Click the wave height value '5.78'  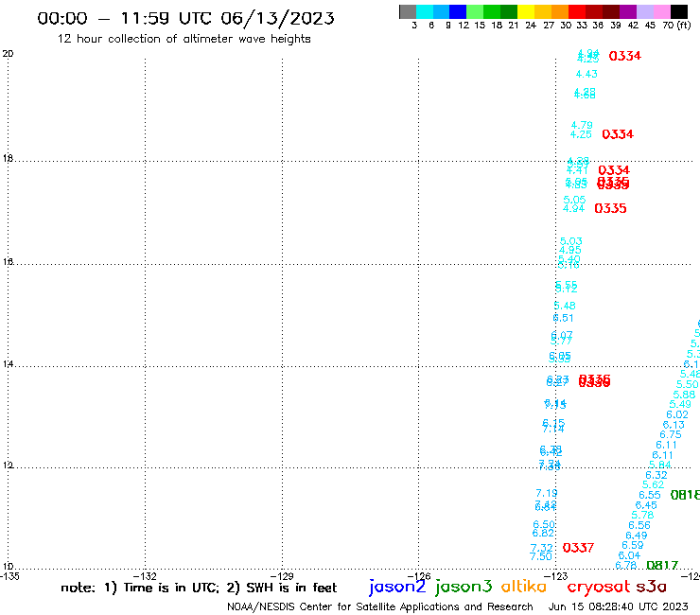click(642, 515)
